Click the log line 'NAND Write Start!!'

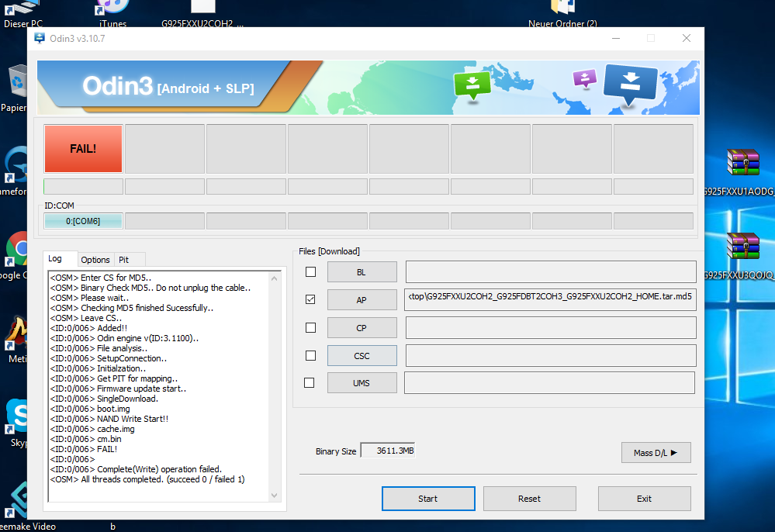tap(109, 419)
